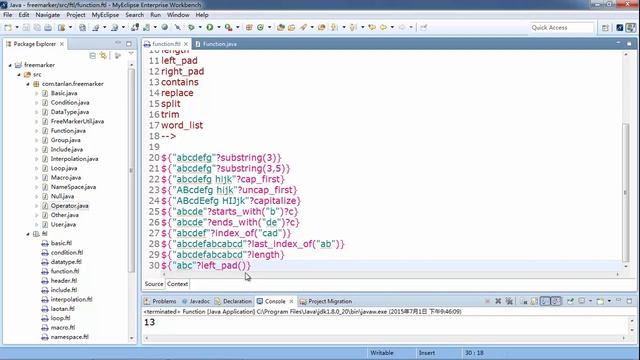Open the New file dropdown arrow

coord(17,27)
